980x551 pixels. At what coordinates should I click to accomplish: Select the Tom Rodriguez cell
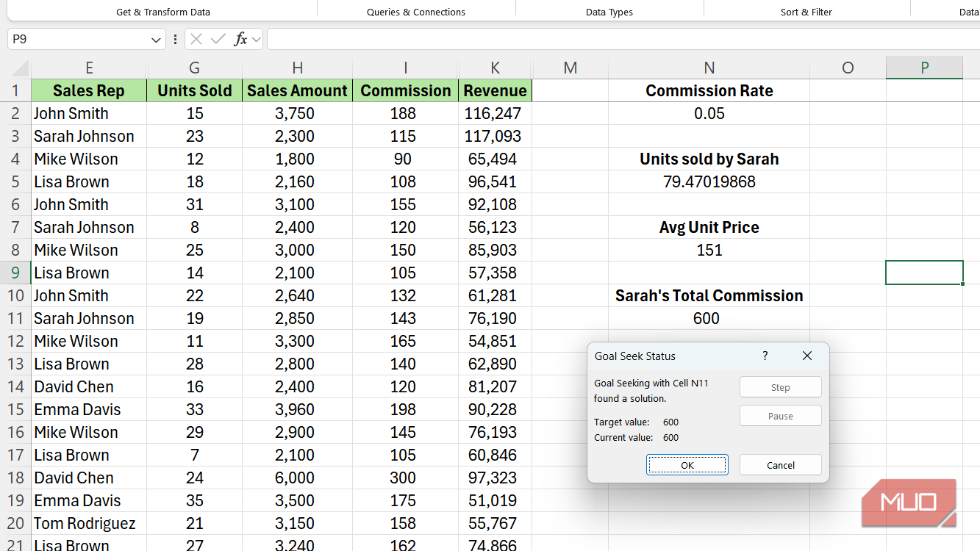[x=89, y=523]
